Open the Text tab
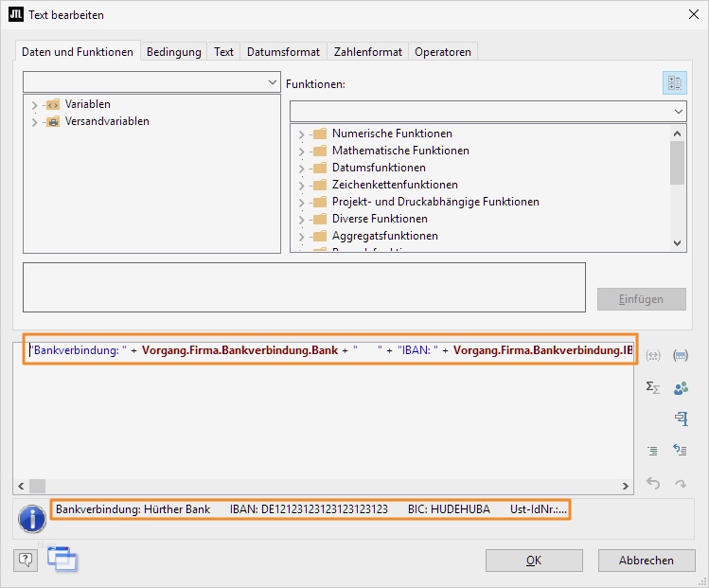Screen dimensions: 709x588 [223, 51]
